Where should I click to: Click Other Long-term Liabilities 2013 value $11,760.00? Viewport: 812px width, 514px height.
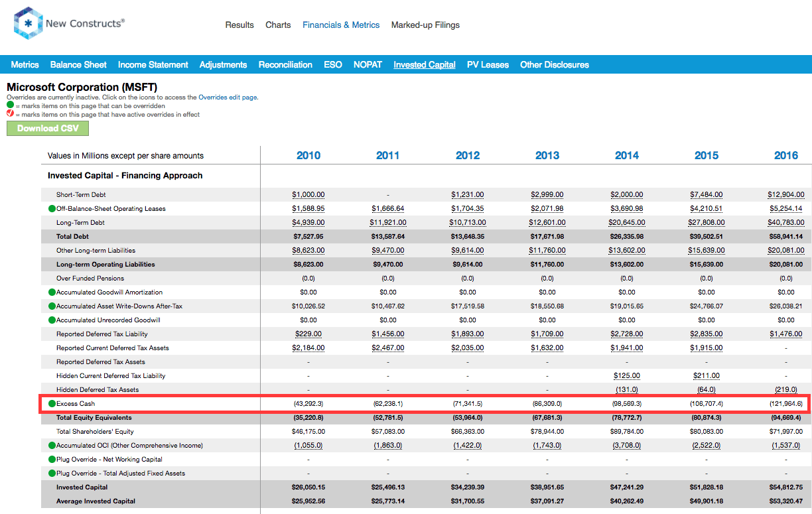[547, 251]
